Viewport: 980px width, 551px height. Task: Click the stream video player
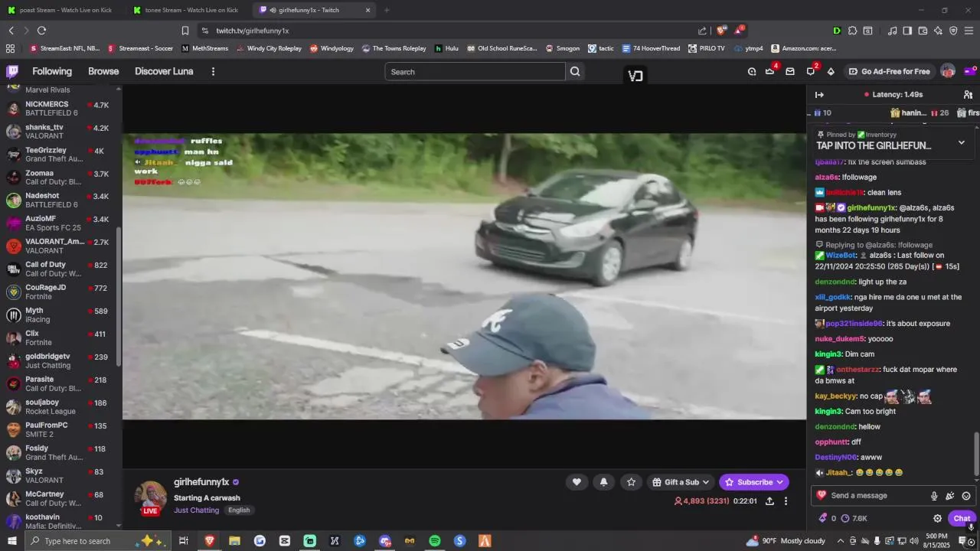pyautogui.click(x=464, y=275)
